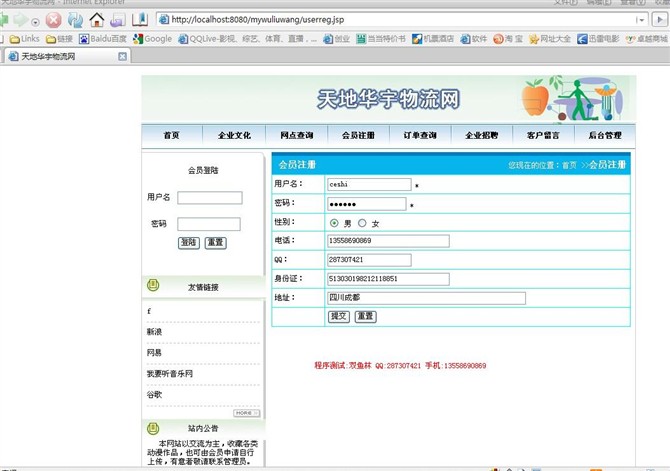Click the Forward arrow icon

[21, 20]
